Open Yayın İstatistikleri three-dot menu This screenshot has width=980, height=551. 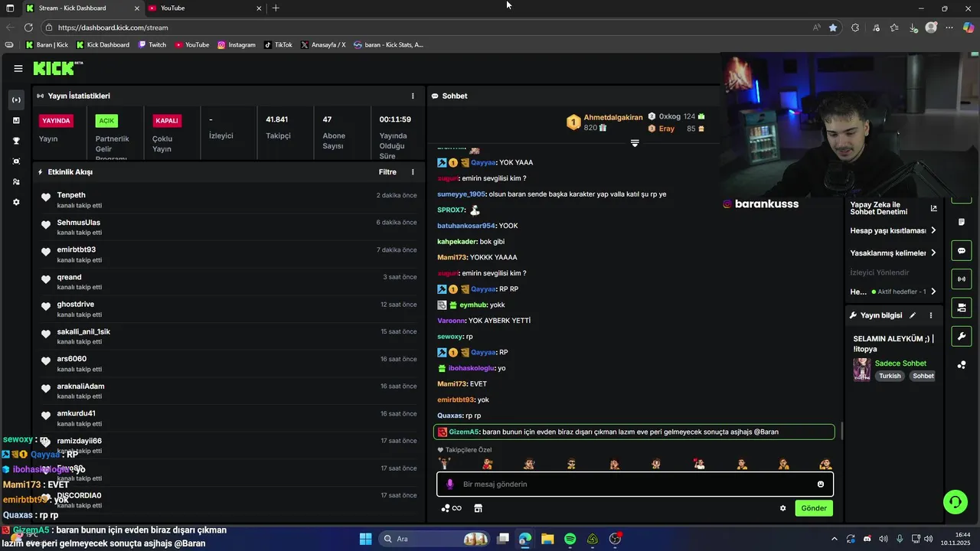click(413, 96)
